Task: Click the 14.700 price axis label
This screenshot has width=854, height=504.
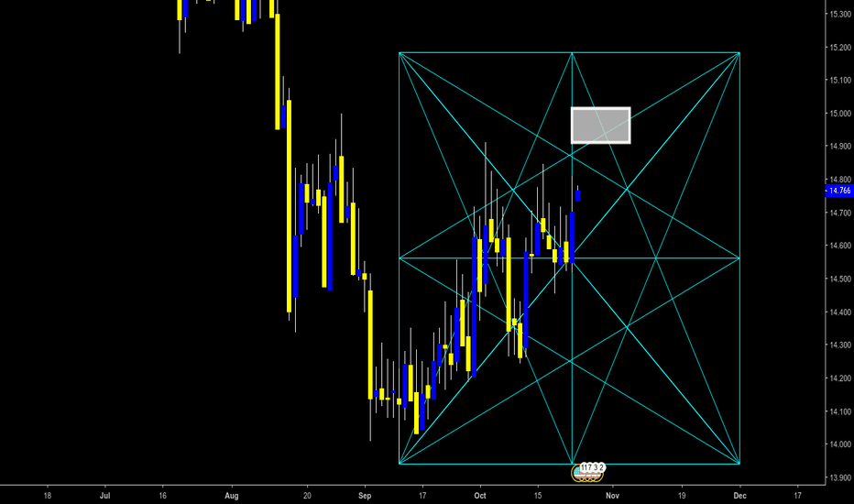Action: click(840, 213)
